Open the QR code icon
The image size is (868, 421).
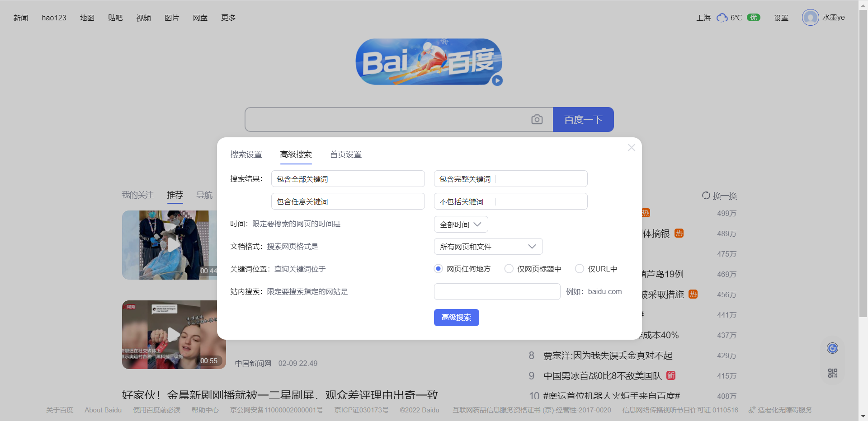[832, 373]
